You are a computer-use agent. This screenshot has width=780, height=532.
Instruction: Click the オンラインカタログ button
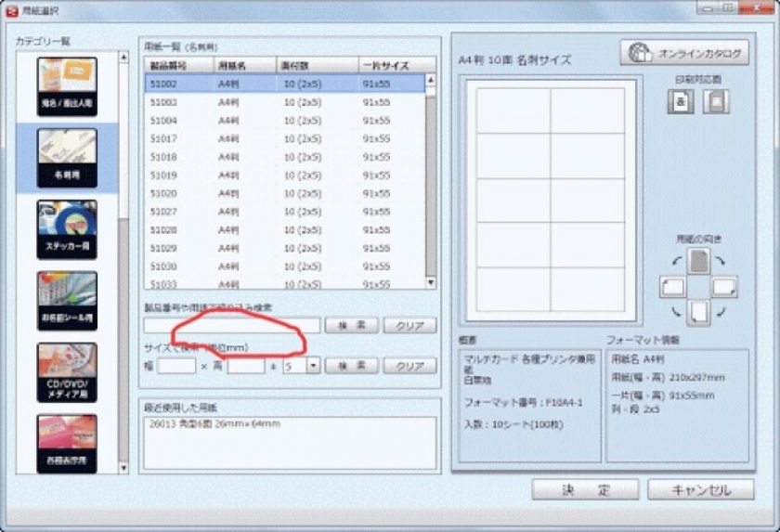click(x=684, y=53)
